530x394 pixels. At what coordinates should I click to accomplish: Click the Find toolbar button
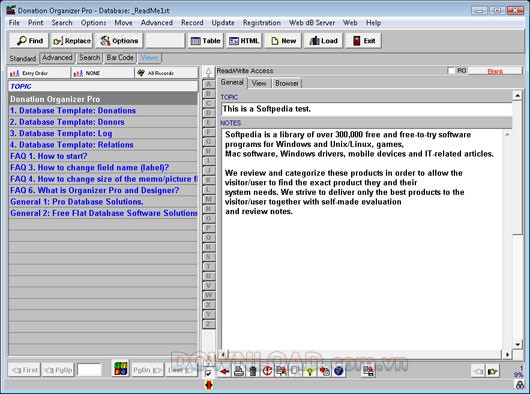(29, 41)
